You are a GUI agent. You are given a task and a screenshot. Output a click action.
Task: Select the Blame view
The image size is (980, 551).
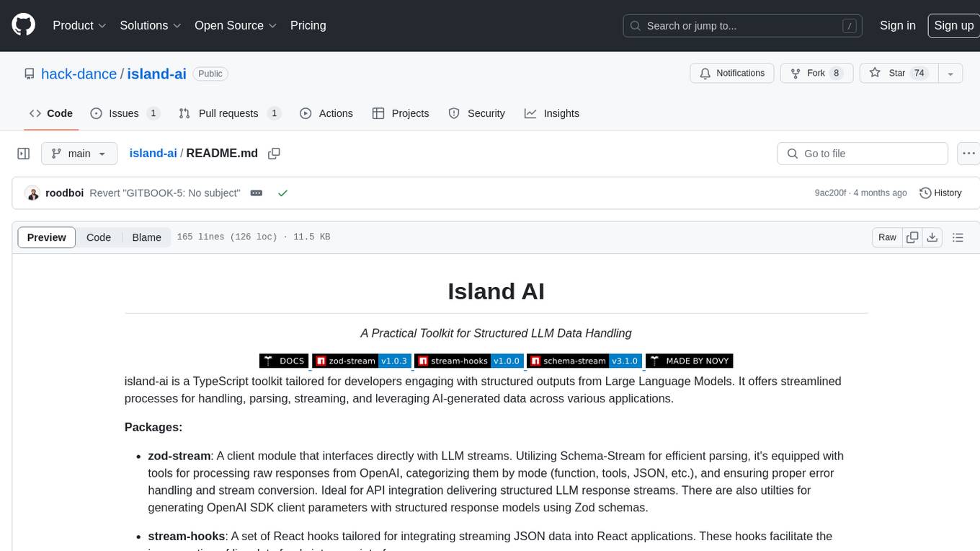146,237
